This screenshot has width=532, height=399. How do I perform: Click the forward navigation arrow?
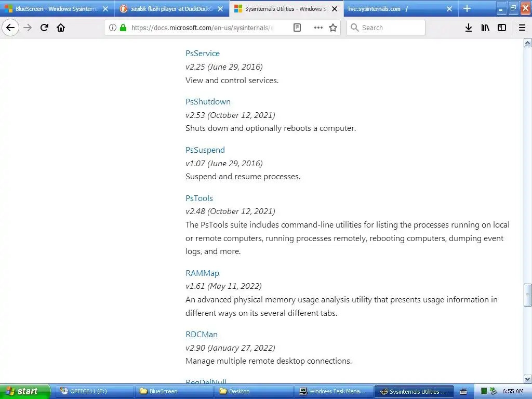[28, 28]
